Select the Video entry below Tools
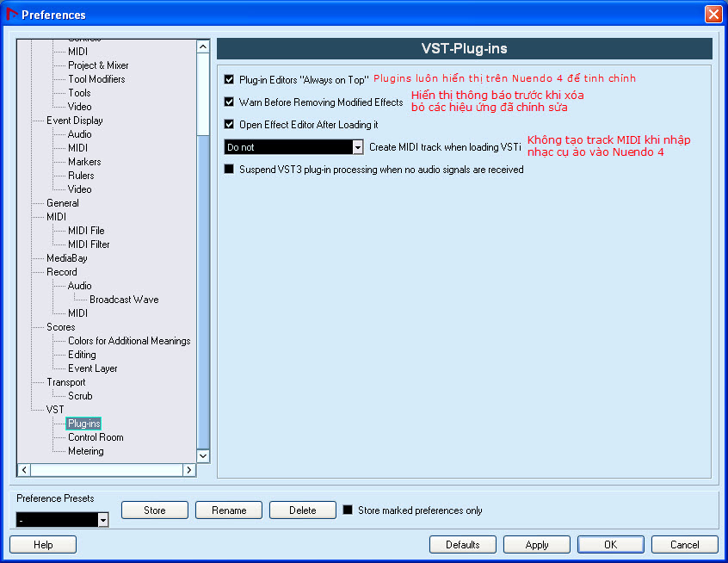 [79, 107]
